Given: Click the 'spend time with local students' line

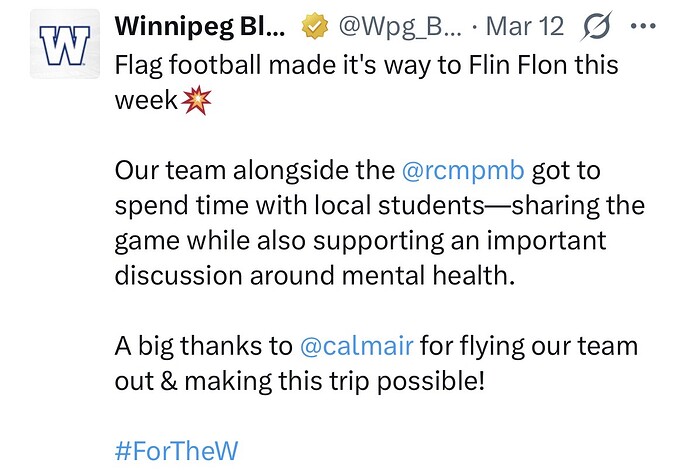Looking at the screenshot, I should [x=380, y=206].
